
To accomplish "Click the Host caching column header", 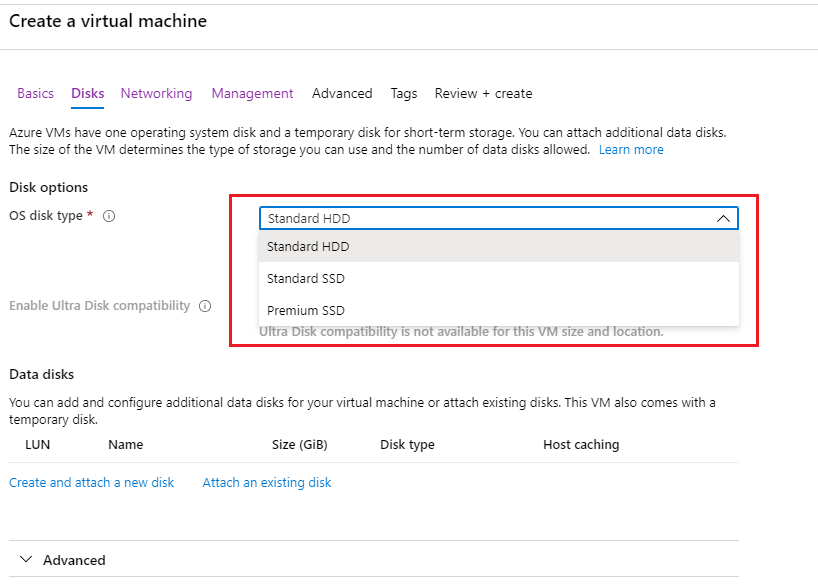I will point(581,444).
